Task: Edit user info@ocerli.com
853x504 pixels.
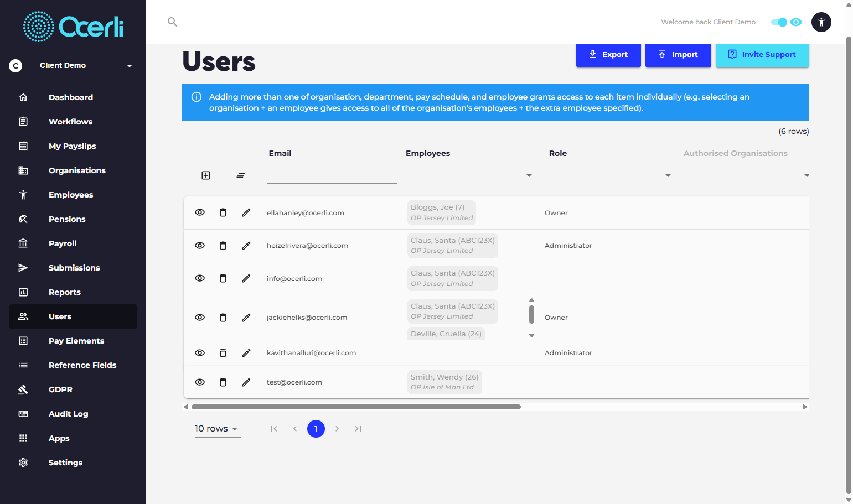Action: [x=246, y=278]
